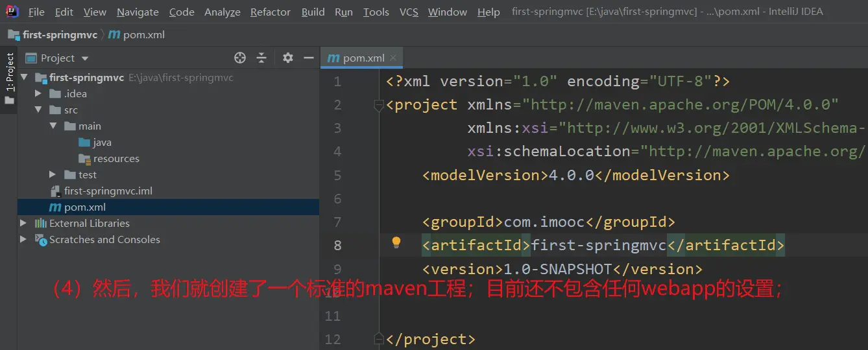This screenshot has height=350, width=868.
Task: Click pom.xml in the breadcrumb bar
Action: [144, 35]
